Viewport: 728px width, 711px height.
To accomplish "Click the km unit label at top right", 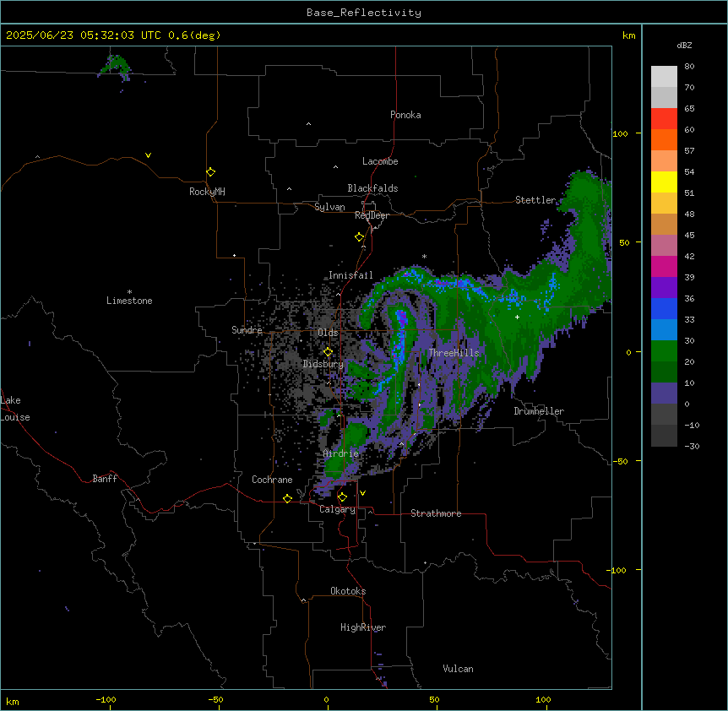I will (x=628, y=35).
